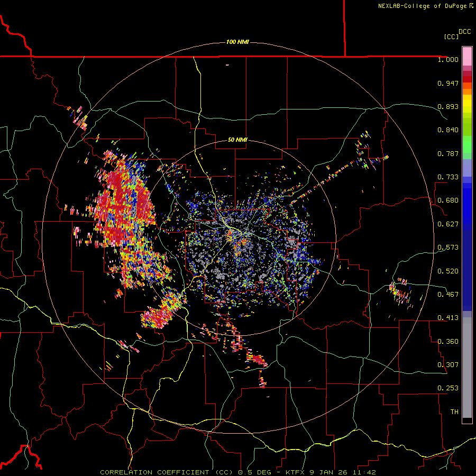Click the TH threshold label
The width and height of the screenshot is (476, 476).
pyautogui.click(x=454, y=412)
